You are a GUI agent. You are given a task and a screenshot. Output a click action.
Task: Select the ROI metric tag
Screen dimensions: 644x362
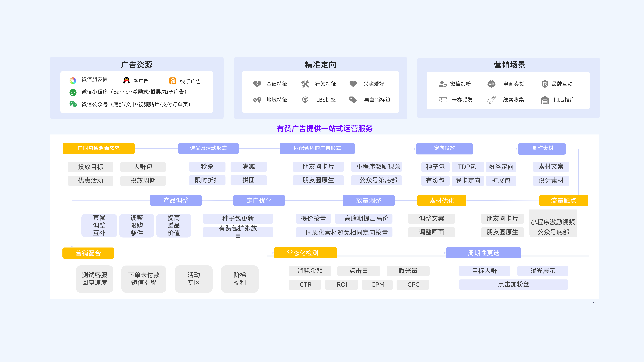click(342, 285)
